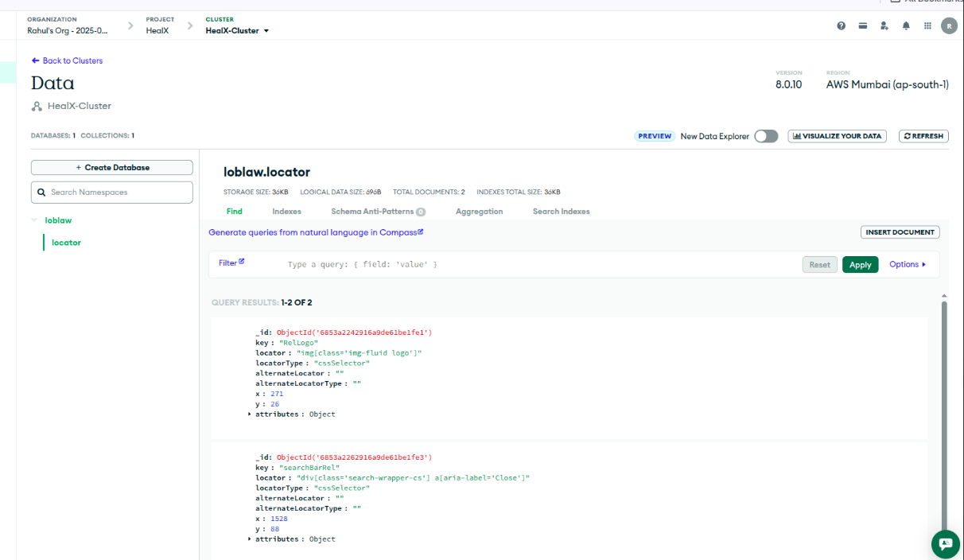Screen dimensions: 964x560
Task: Click the invite user icon
Action: [884, 25]
